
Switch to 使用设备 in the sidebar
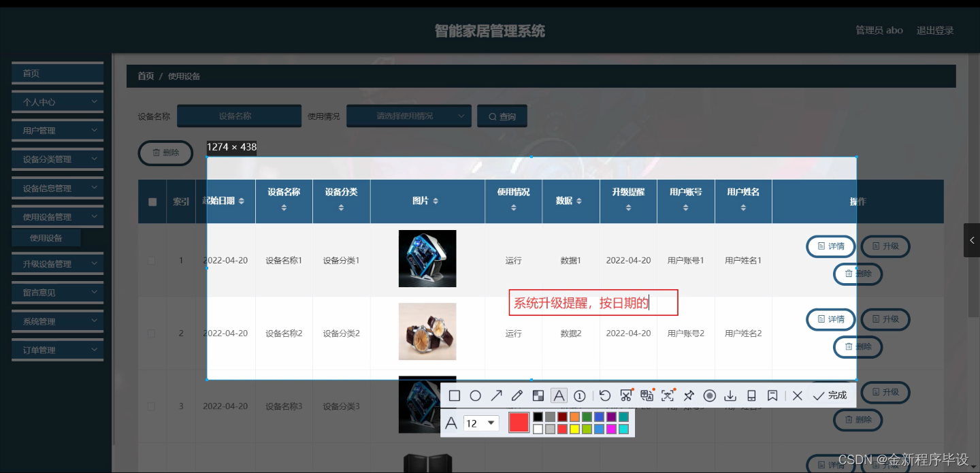click(46, 238)
